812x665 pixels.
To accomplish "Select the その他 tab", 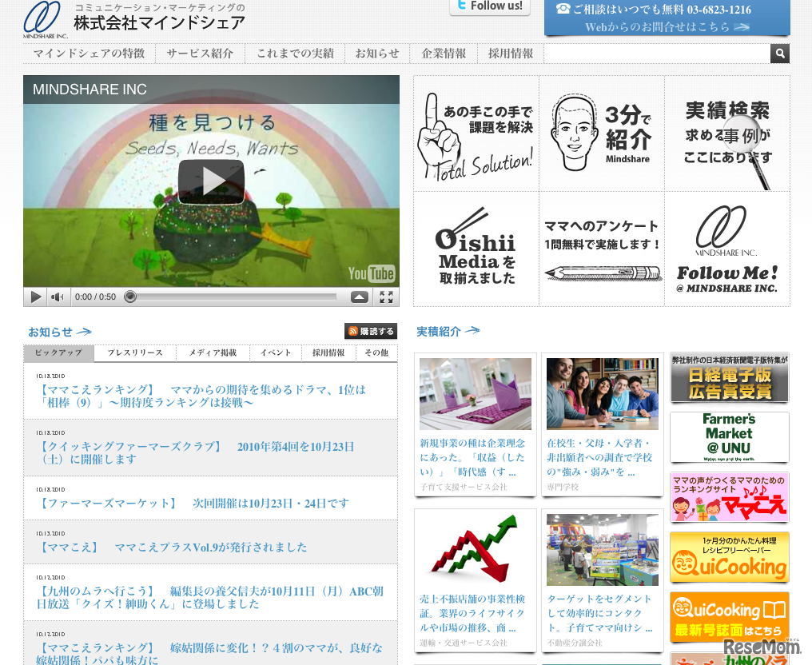I will coord(376,352).
